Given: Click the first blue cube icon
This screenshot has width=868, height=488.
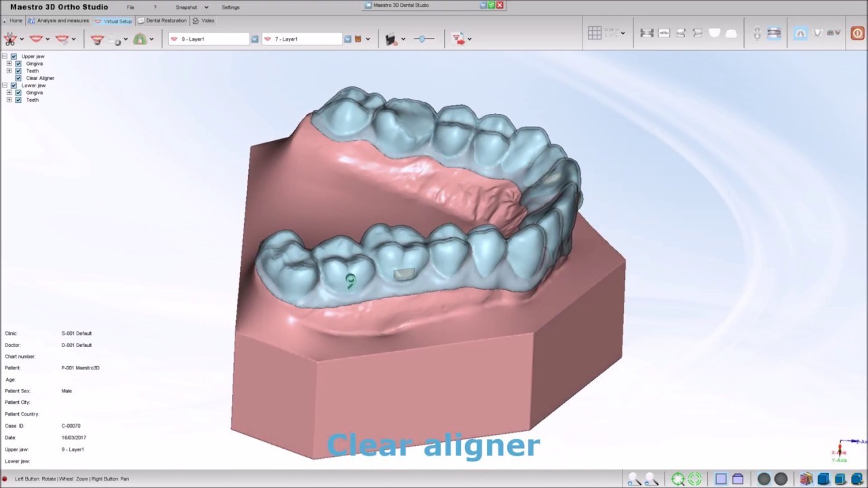Looking at the screenshot, I should tap(823, 479).
